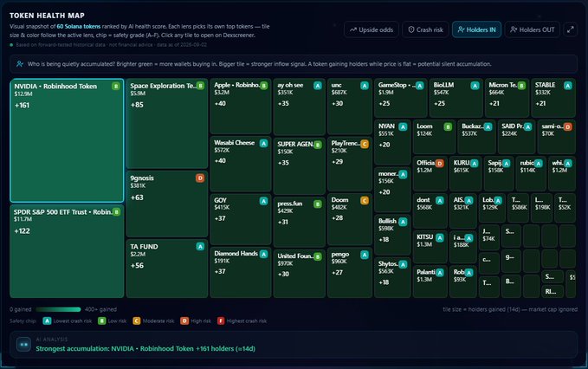This screenshot has height=369, width=588.
Task: Open the Doom tile
Action: point(350,219)
